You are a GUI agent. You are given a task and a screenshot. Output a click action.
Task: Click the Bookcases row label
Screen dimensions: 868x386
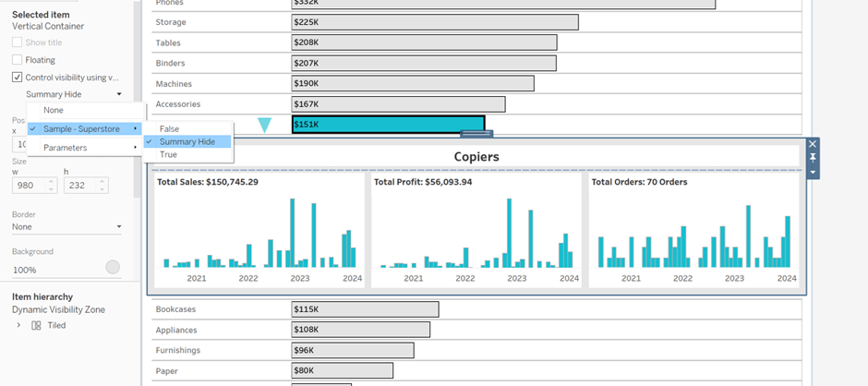(x=175, y=309)
